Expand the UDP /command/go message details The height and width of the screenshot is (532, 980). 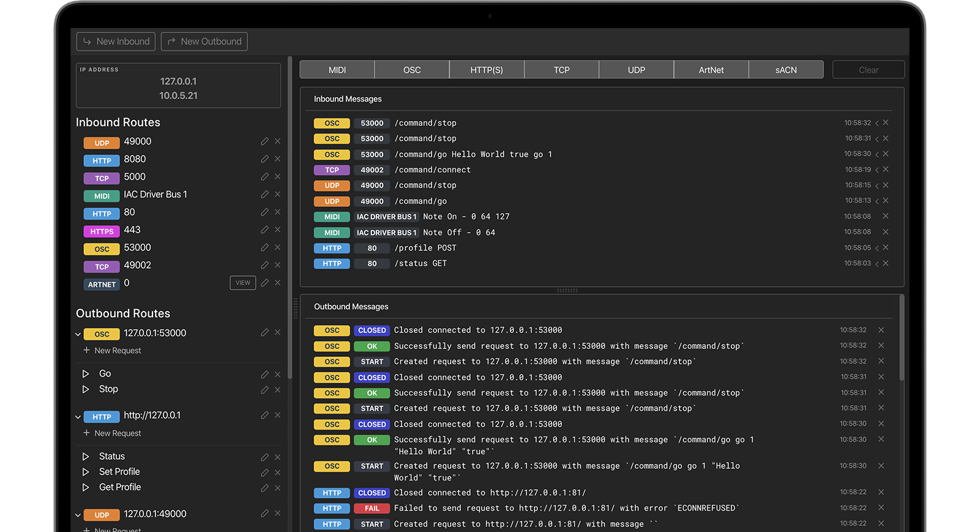point(877,201)
